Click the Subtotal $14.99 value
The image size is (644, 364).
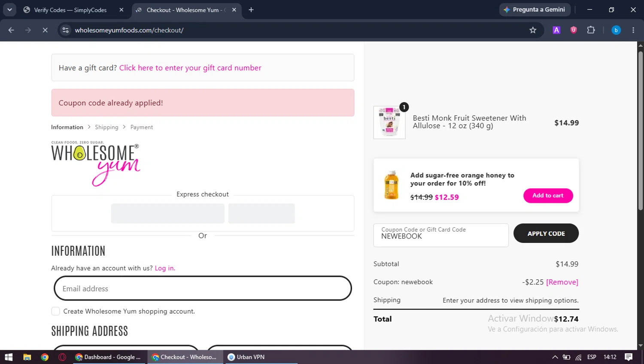(567, 264)
